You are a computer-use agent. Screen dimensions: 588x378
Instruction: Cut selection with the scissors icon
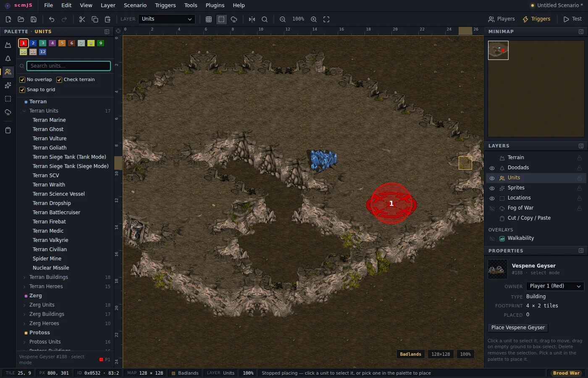(82, 19)
